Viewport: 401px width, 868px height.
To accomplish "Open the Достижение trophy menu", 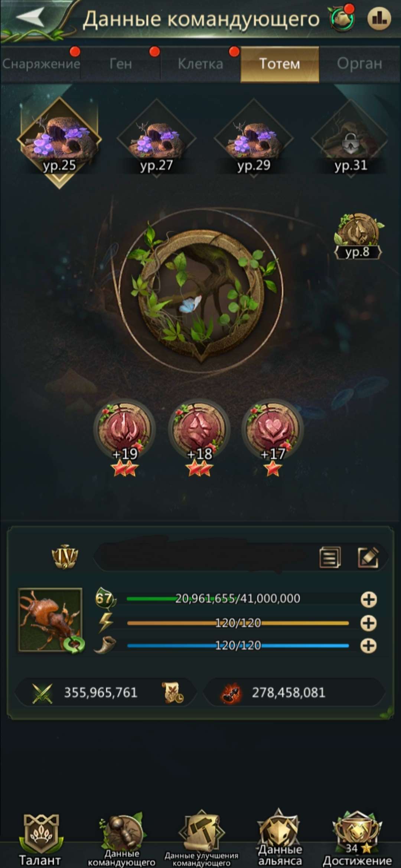I will tap(357, 839).
